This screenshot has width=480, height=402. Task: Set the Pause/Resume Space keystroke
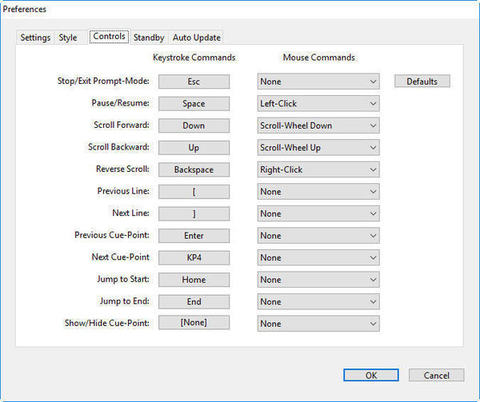tap(194, 104)
